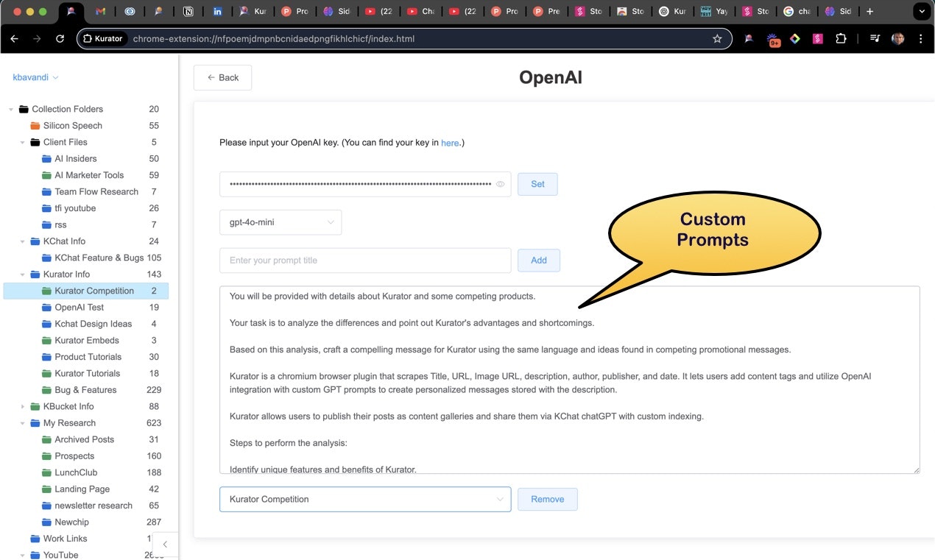Reload the page with the refresh icon

pos(60,39)
